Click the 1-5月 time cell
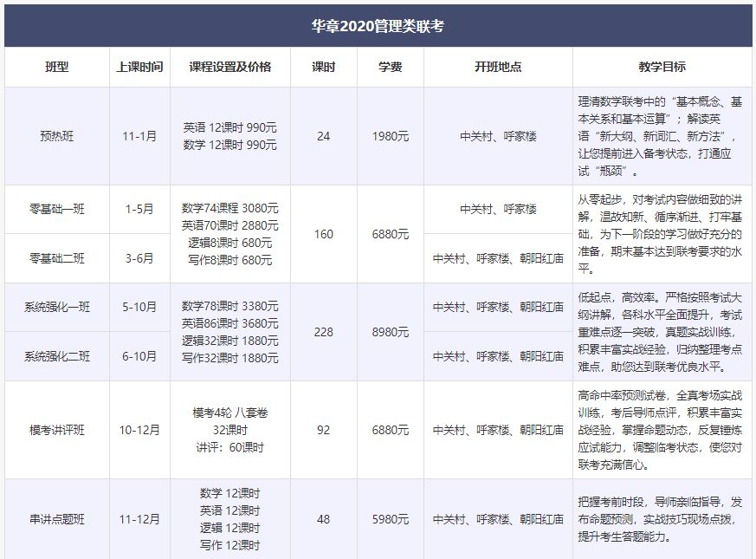This screenshot has width=756, height=559. (x=139, y=209)
